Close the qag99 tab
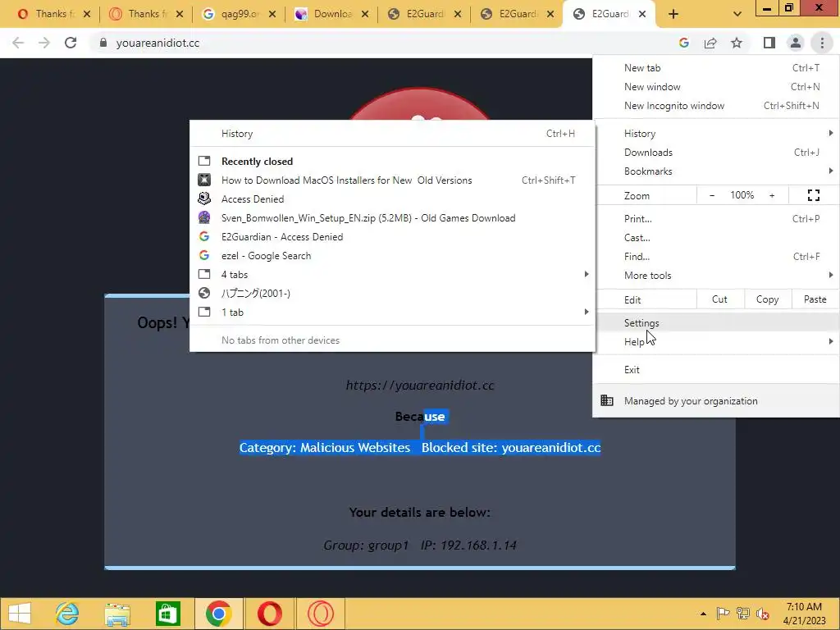 [272, 15]
